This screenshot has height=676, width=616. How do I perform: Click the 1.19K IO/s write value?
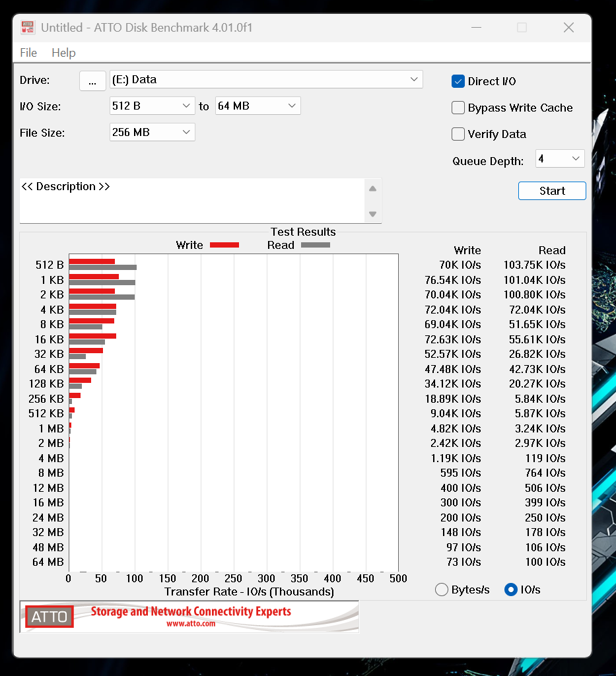pyautogui.click(x=456, y=458)
